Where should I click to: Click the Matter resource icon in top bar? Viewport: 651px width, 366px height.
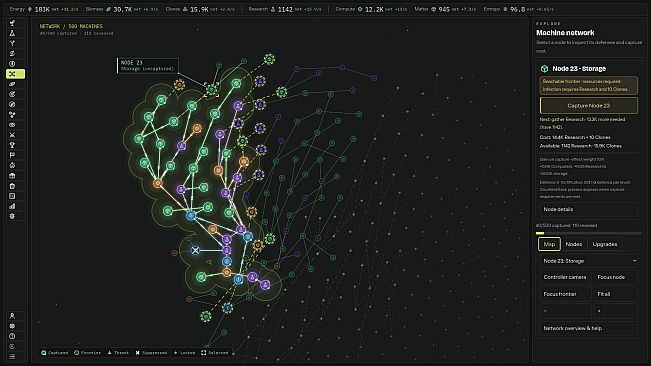(x=433, y=9)
